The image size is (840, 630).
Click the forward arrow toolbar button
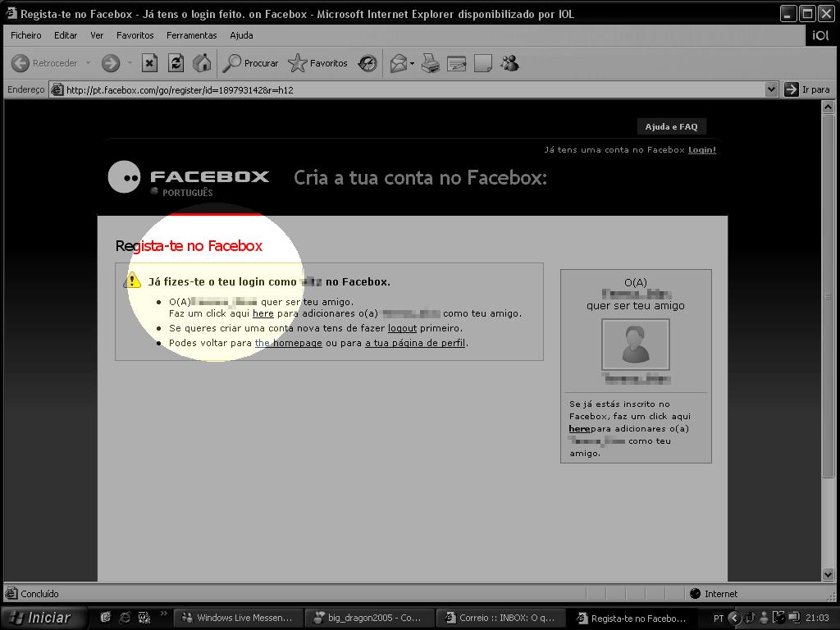click(x=111, y=63)
